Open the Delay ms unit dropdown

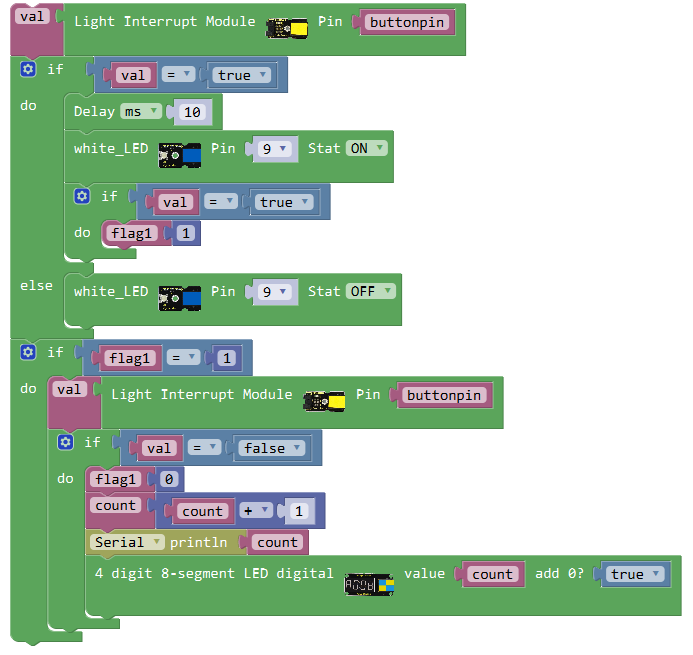(x=141, y=111)
